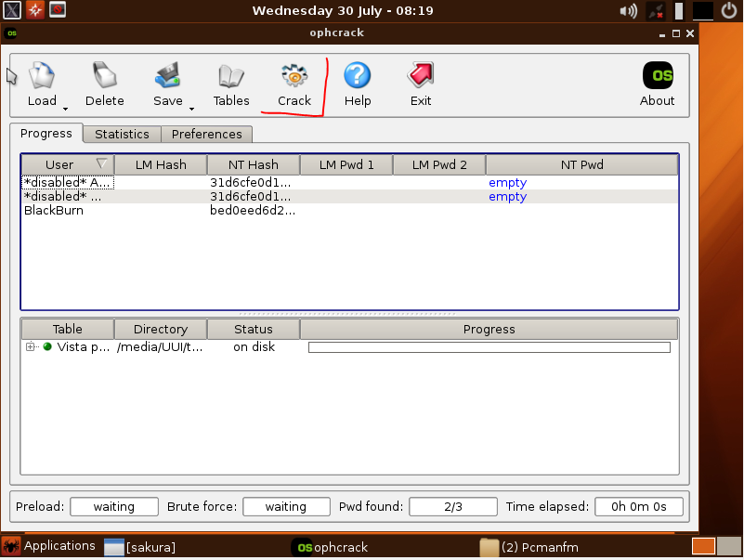744x560 pixels.
Task: Click the lower Progress column header
Action: tap(489, 329)
